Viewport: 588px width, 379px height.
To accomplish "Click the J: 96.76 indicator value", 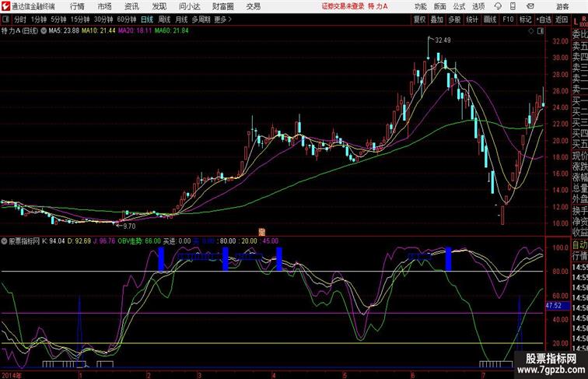I will [104, 241].
